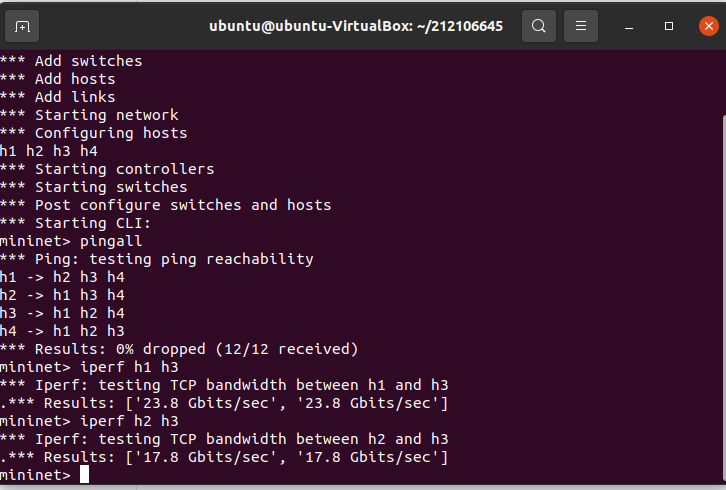Click the 17.8 Gbits/sec results line

point(224,458)
